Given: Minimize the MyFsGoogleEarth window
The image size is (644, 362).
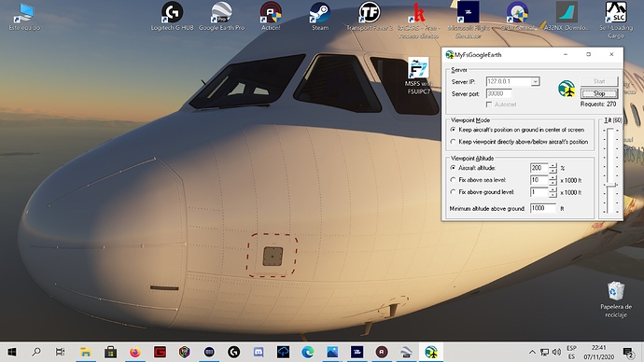Looking at the screenshot, I should tap(566, 54).
